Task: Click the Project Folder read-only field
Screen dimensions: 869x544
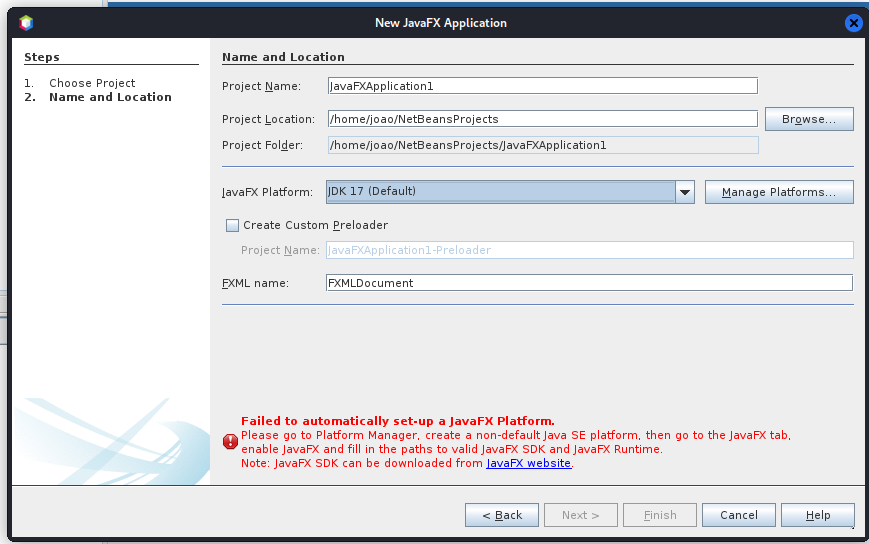Action: [x=543, y=145]
